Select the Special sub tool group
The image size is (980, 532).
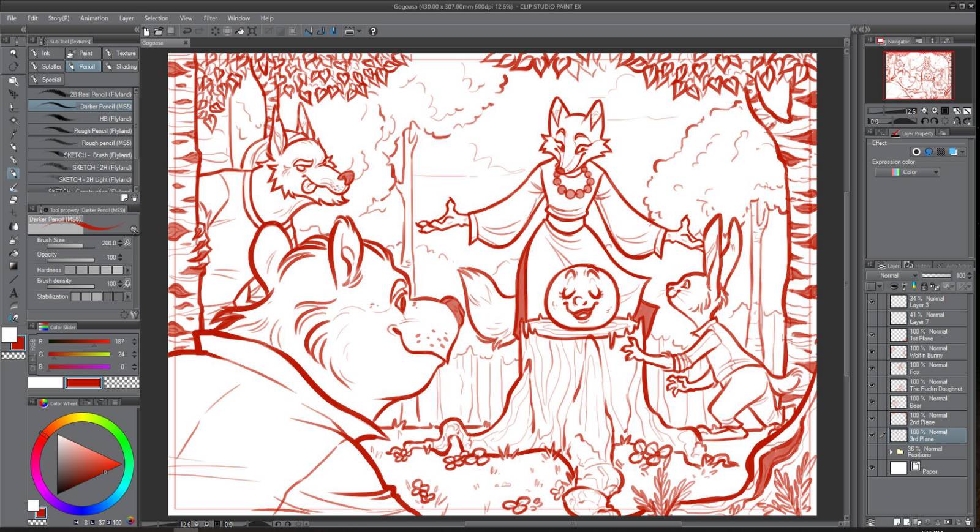(x=46, y=80)
